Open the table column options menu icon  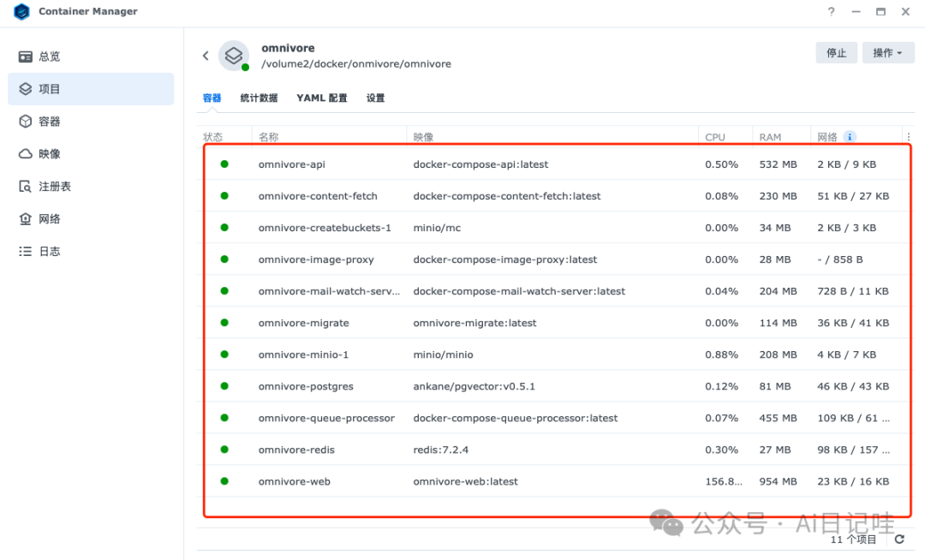pyautogui.click(x=909, y=137)
